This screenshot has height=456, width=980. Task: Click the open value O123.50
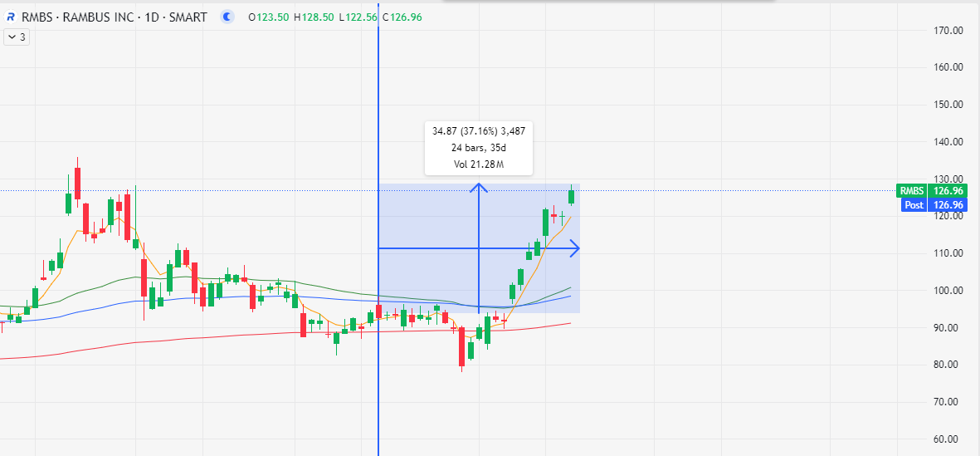click(269, 17)
